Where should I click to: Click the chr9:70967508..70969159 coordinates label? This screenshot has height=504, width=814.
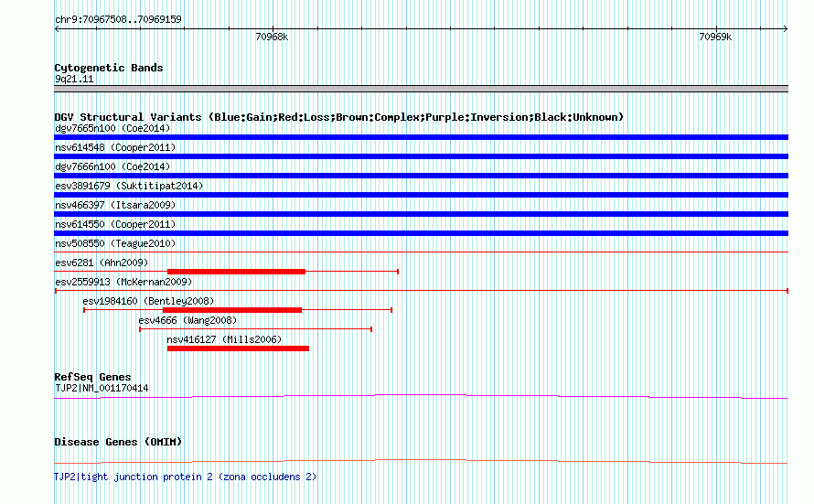pos(118,19)
